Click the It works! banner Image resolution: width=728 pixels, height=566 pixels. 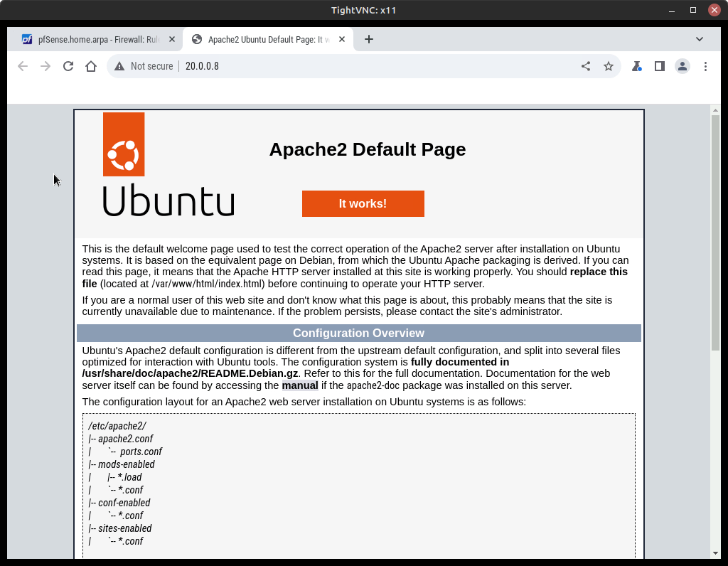363,203
